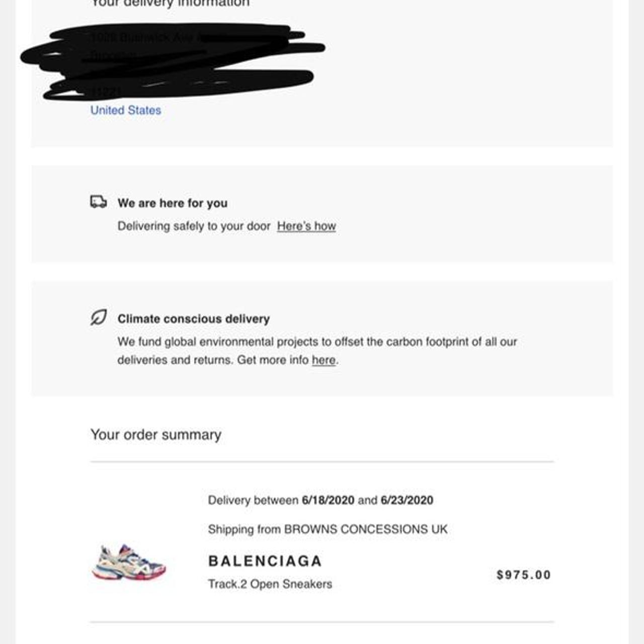This screenshot has height=644, width=644.
Task: Click the $975.00 price
Action: coord(523,575)
